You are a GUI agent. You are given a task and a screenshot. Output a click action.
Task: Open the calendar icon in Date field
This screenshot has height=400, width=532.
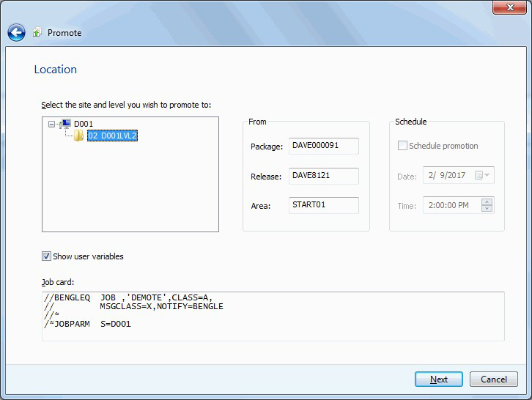(x=479, y=175)
